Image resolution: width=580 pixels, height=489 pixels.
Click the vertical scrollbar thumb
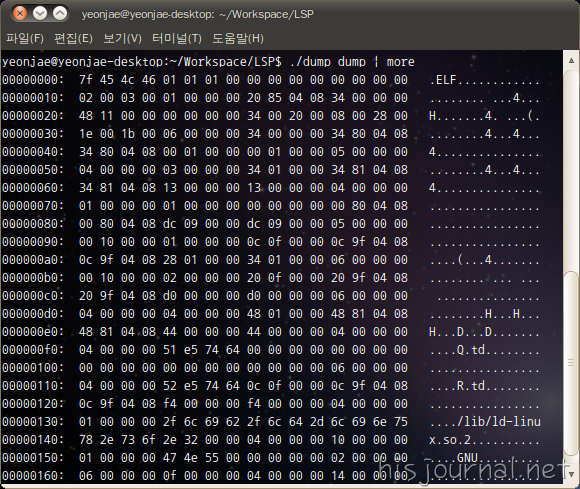(x=571, y=363)
